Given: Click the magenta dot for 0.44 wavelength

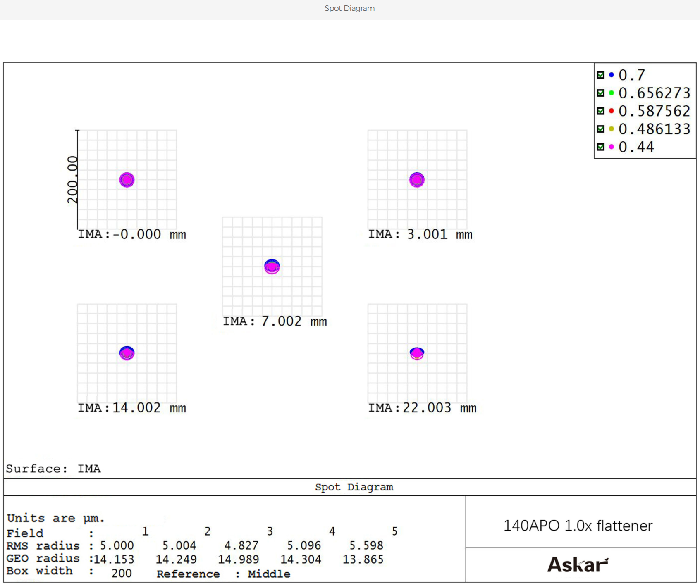Looking at the screenshot, I should [611, 147].
